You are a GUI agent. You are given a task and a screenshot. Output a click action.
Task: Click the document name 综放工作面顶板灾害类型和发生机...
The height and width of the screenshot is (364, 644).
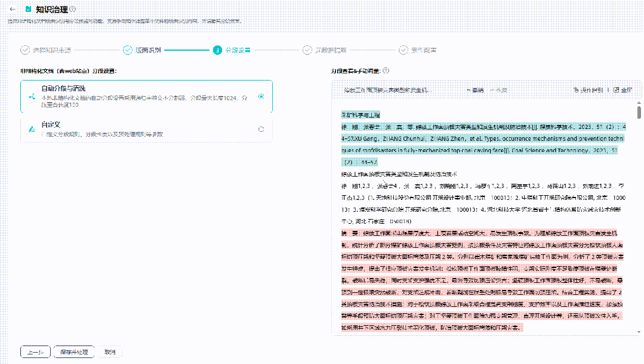[388, 90]
